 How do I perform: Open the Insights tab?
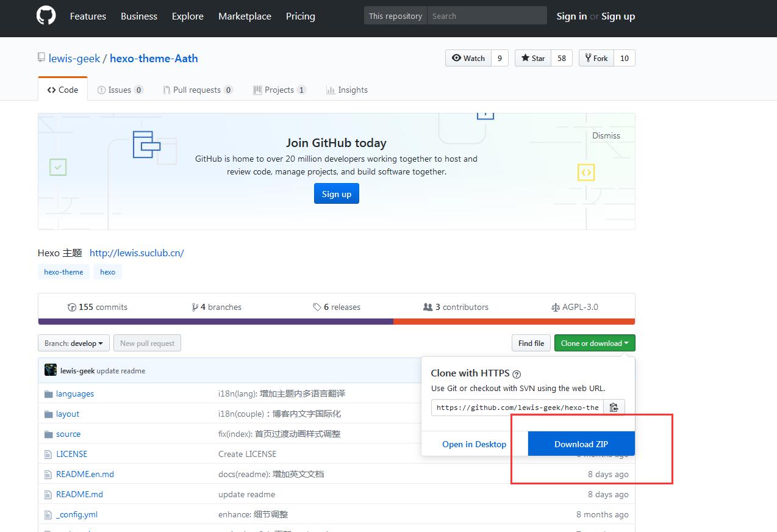click(347, 90)
